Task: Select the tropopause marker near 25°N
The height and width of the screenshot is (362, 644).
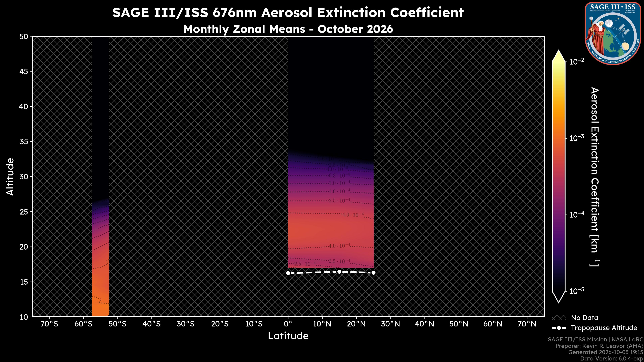Action: coord(373,273)
